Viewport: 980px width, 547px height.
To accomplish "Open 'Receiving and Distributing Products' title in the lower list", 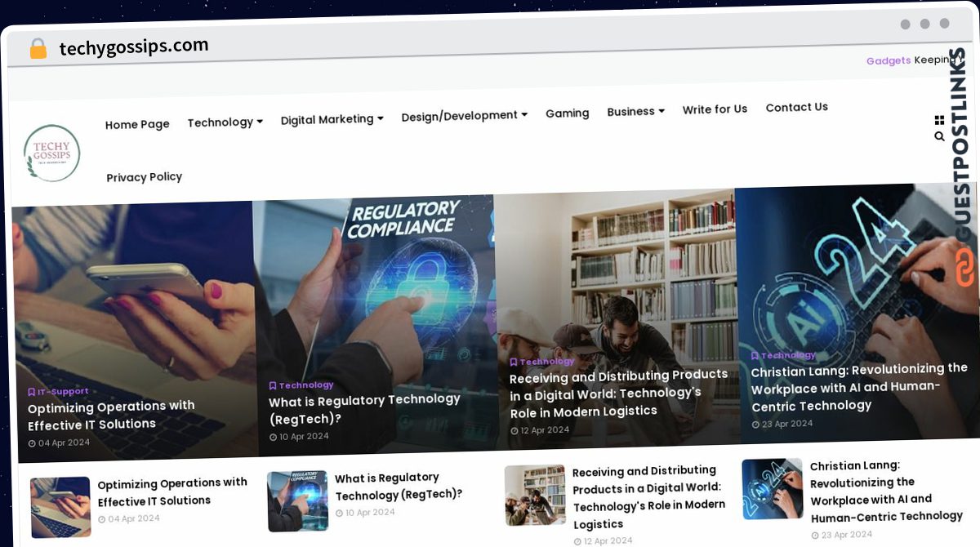I will (649, 497).
